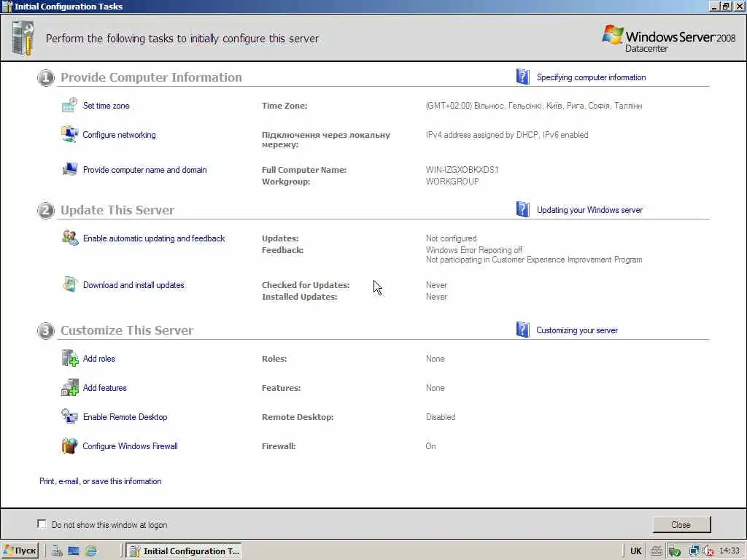Click the Updates Not configured status

pos(451,238)
